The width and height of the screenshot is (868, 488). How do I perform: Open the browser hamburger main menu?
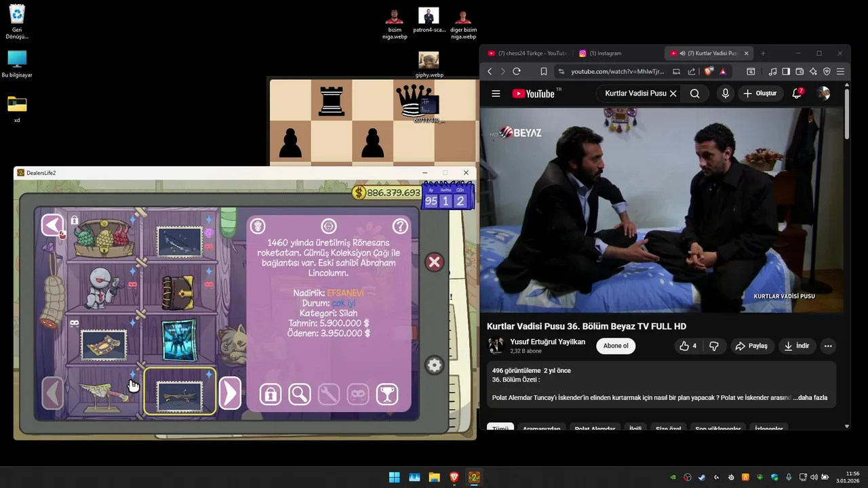click(x=840, y=71)
